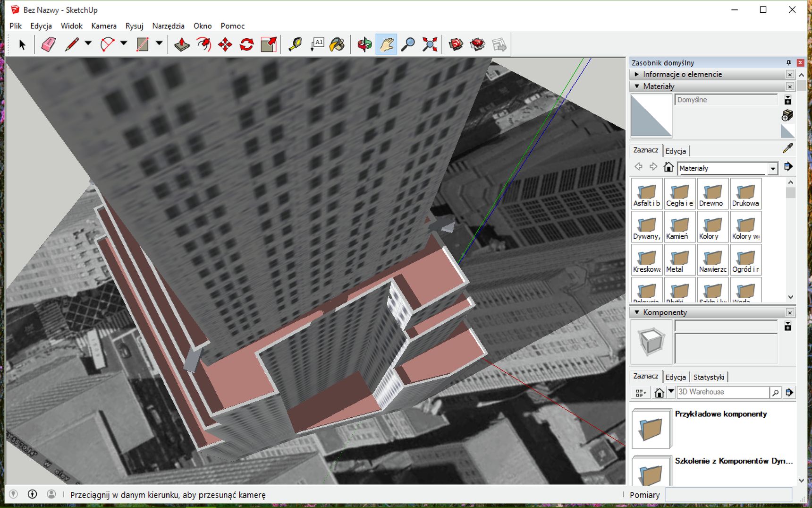Toggle materials secondary selection pane
This screenshot has width=812, height=508.
787,100
